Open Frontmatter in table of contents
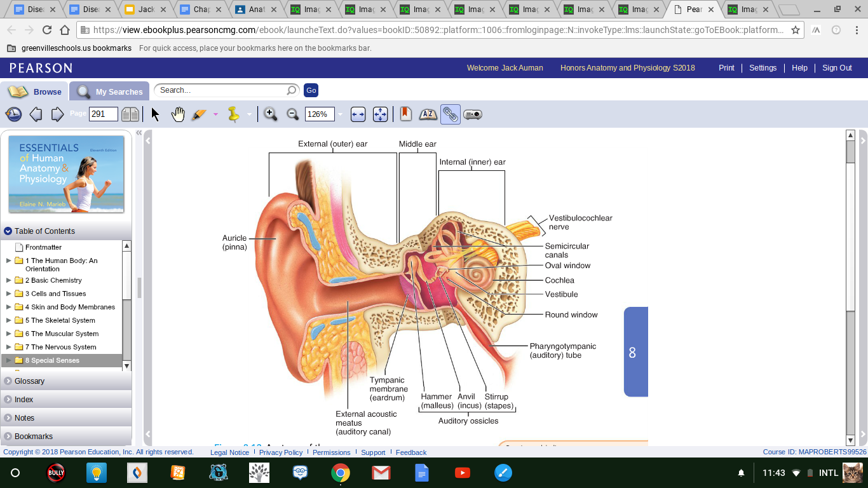The image size is (868, 488). tap(43, 247)
